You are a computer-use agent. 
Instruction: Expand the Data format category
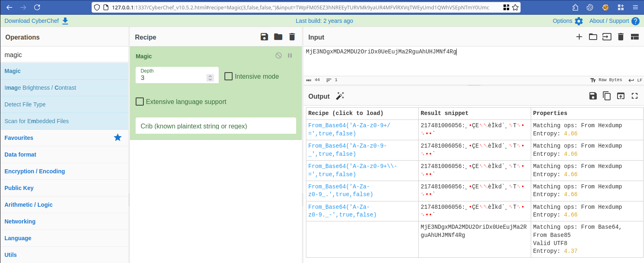(x=65, y=155)
